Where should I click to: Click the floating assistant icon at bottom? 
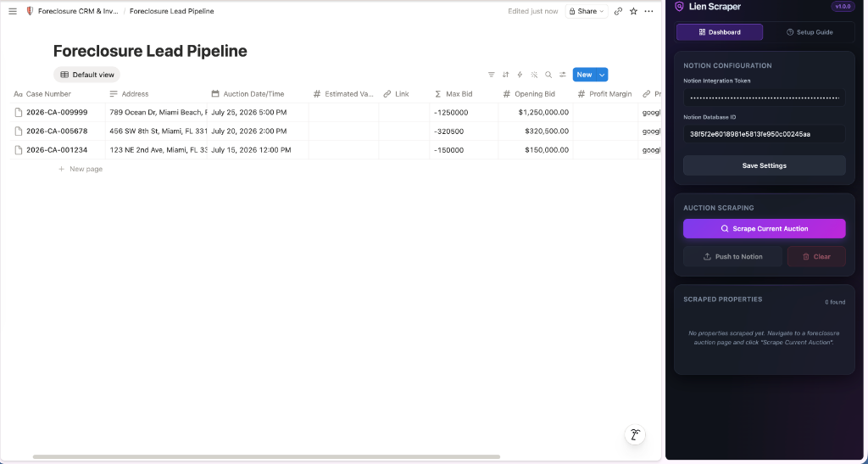636,434
